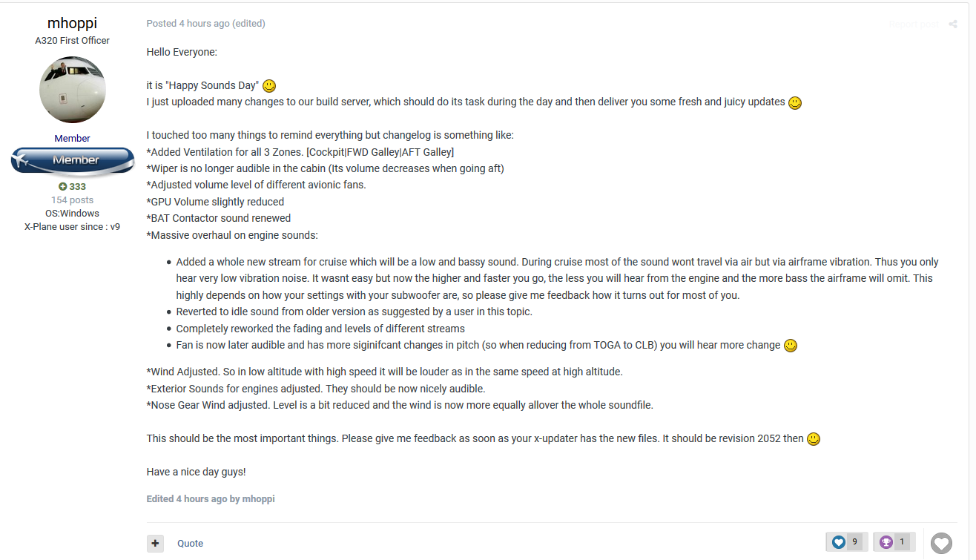Click the faded Report post link

(914, 24)
